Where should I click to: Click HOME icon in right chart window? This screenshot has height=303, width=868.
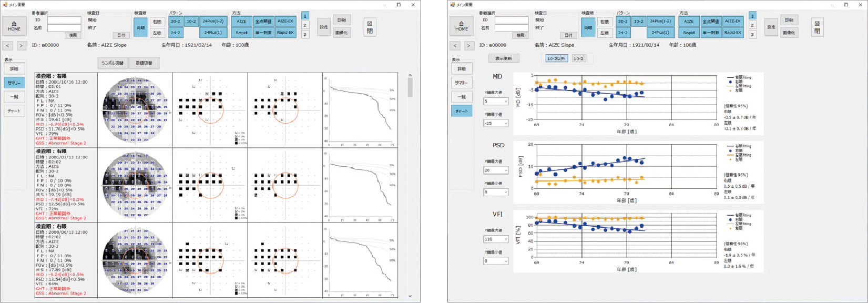click(x=462, y=26)
